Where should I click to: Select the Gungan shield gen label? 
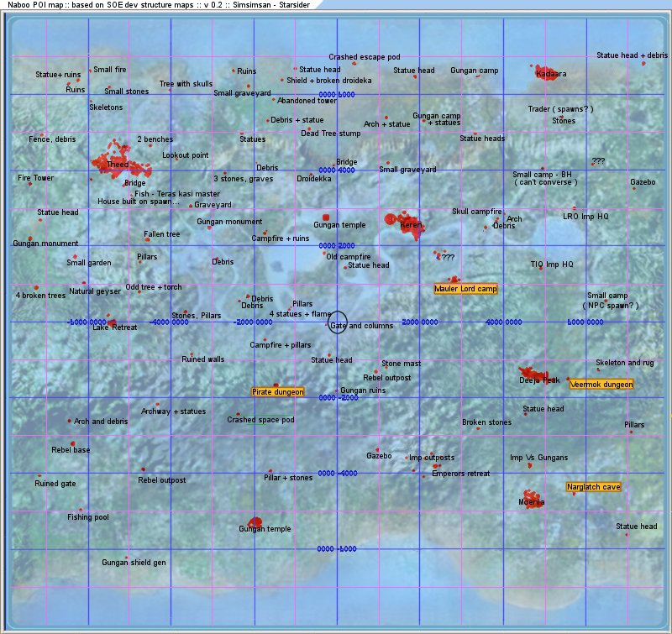(134, 563)
